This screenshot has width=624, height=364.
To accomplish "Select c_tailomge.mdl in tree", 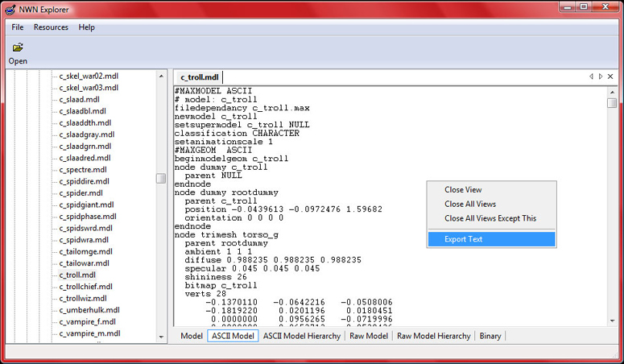I will click(x=85, y=251).
